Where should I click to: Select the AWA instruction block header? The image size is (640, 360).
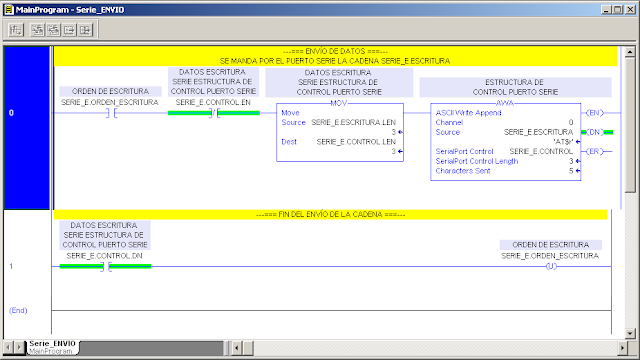tap(504, 103)
